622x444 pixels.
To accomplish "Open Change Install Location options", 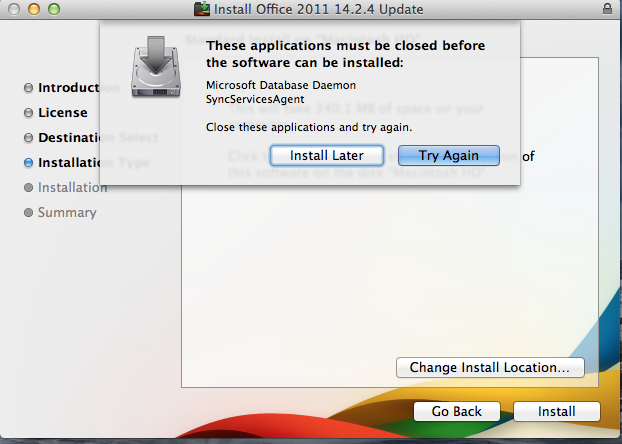I will (490, 367).
